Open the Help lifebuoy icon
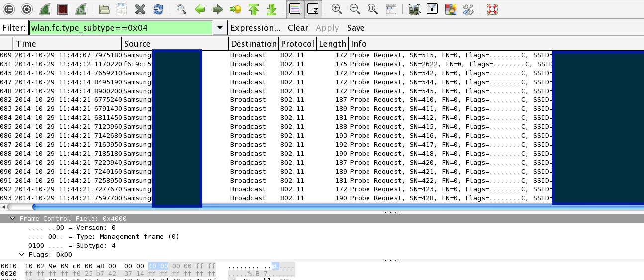 tap(492, 9)
